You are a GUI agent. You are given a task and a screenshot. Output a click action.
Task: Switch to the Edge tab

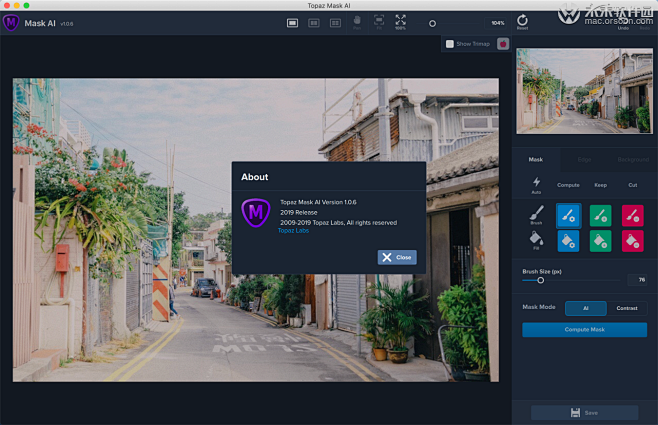584,159
